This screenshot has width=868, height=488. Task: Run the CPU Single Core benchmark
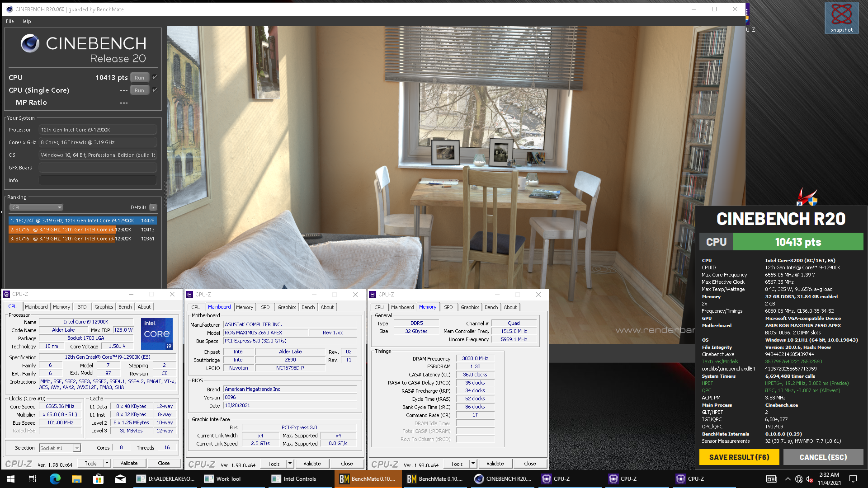[x=139, y=90]
